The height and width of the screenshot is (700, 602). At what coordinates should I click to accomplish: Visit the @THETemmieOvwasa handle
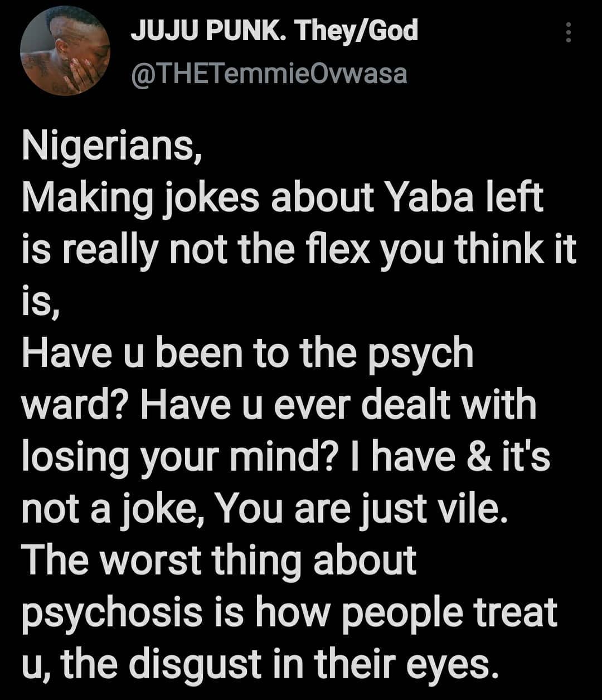point(269,73)
